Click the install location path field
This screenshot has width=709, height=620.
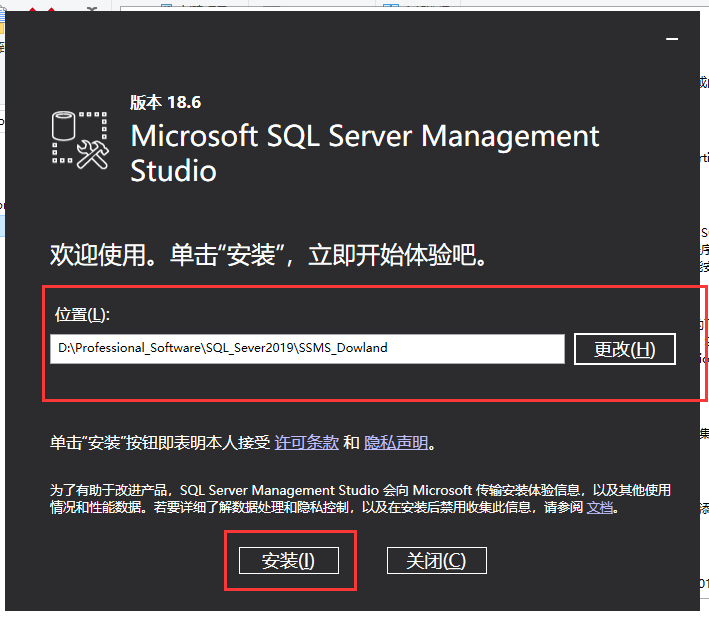click(x=307, y=348)
